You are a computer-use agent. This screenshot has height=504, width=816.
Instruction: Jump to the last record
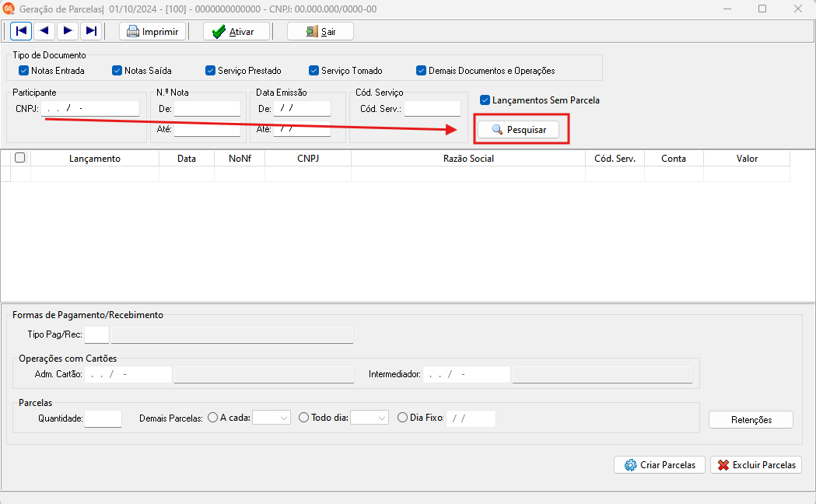coord(91,31)
